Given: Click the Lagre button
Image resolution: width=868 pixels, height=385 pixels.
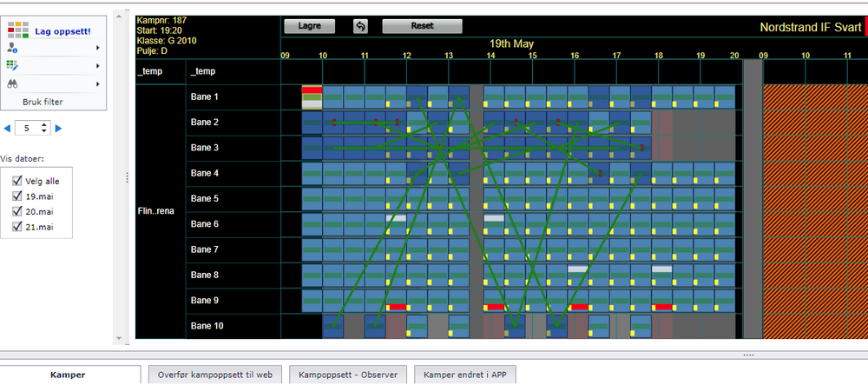Looking at the screenshot, I should (310, 26).
